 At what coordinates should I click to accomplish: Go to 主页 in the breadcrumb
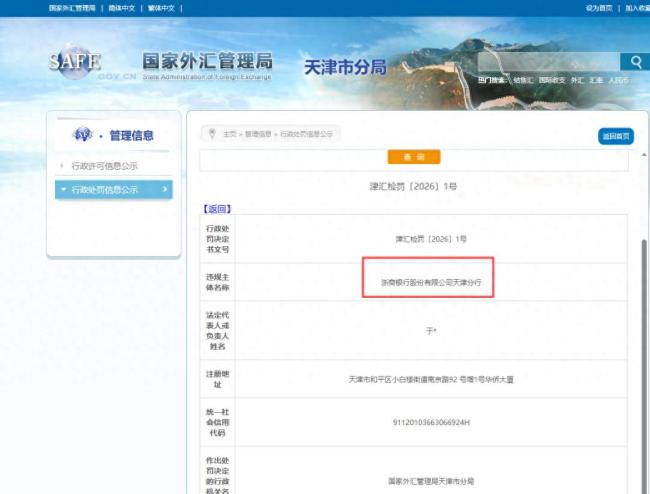click(x=230, y=134)
